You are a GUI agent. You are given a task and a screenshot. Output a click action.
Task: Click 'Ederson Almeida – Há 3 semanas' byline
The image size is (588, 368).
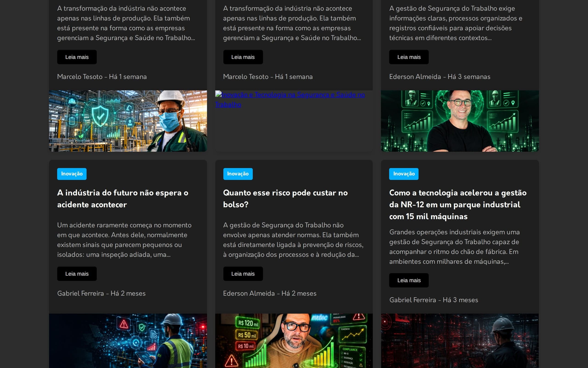[440, 77]
